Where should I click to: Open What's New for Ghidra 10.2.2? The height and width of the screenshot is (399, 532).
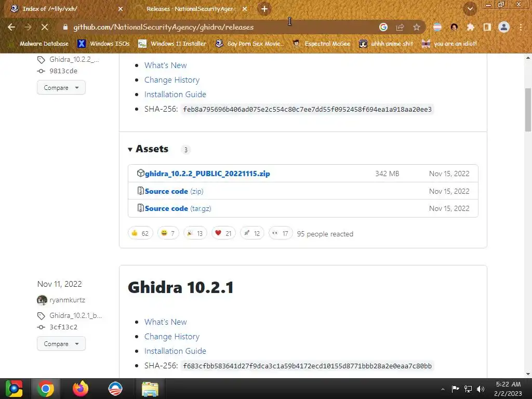pyautogui.click(x=166, y=65)
